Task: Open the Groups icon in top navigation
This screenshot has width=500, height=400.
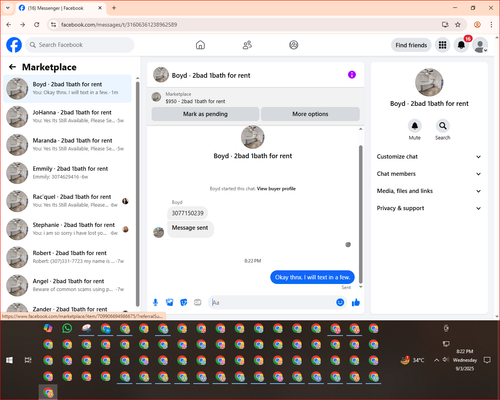Action: coord(294,45)
